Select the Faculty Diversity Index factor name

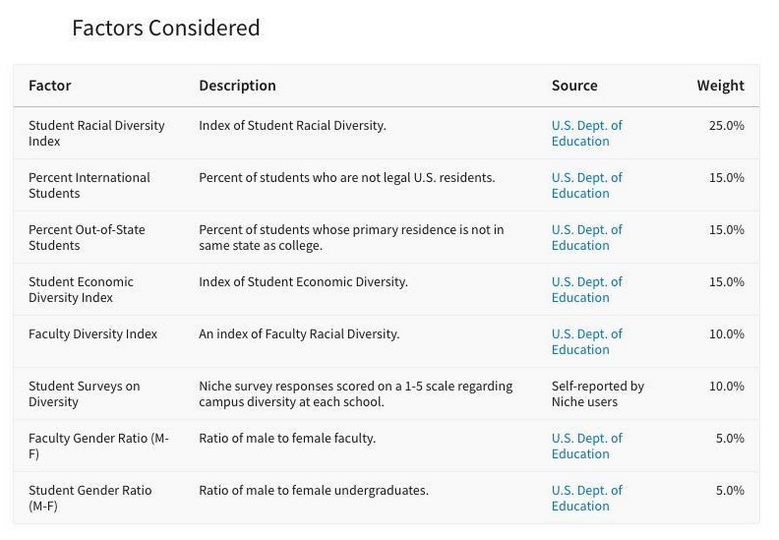[93, 334]
